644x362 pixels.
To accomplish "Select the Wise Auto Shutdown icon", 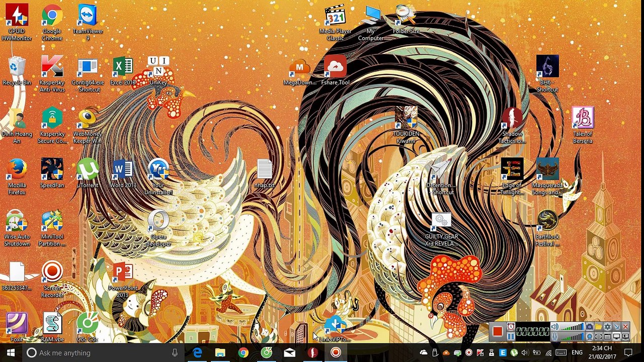I will [x=17, y=228].
